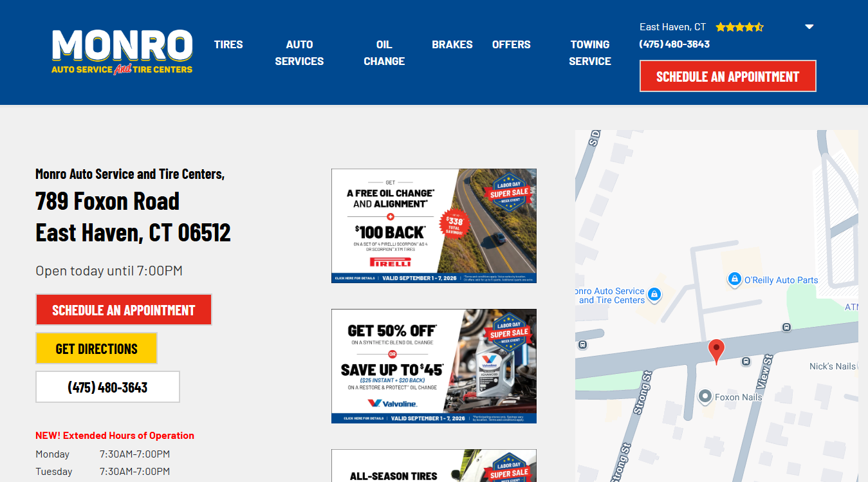Click the red map pin marker
Screen dimensions: 868x482
click(716, 351)
